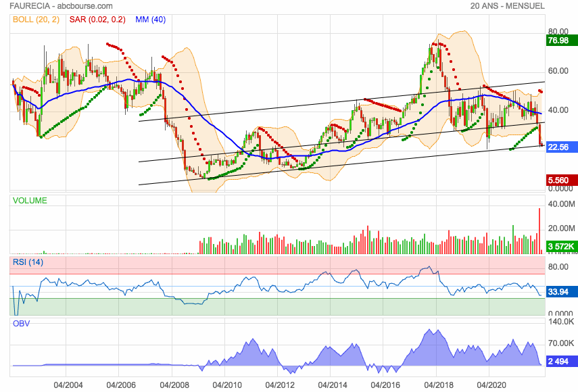Click the 60.00 price axis label
This screenshot has width=578, height=392.
click(x=558, y=71)
